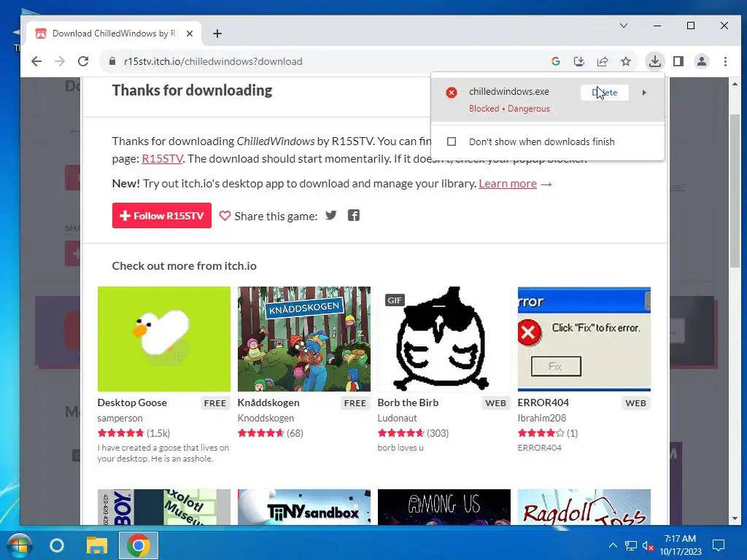The width and height of the screenshot is (747, 560).
Task: Open the Borb the Birb GIF thumbnail
Action: pos(444,339)
